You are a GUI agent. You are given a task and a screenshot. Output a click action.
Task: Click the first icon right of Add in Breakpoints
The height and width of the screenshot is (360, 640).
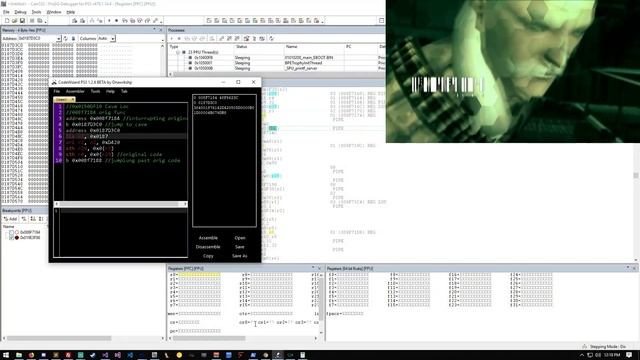point(24,219)
